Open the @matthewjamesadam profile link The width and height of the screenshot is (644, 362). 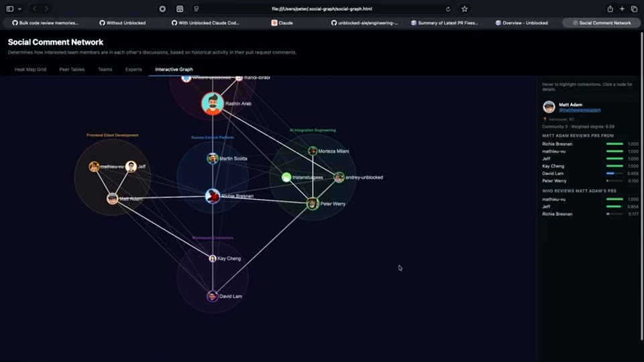point(580,110)
